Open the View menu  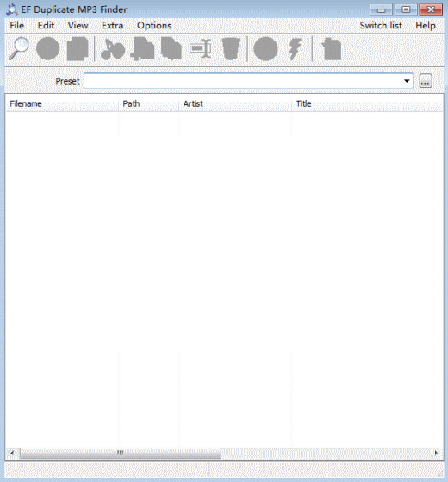pyautogui.click(x=78, y=25)
